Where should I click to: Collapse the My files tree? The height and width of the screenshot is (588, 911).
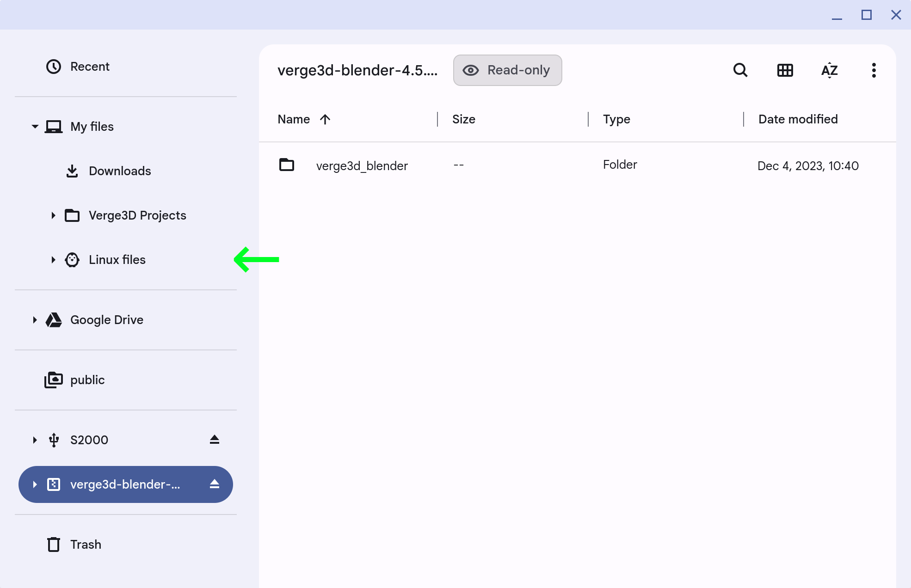pyautogui.click(x=35, y=127)
